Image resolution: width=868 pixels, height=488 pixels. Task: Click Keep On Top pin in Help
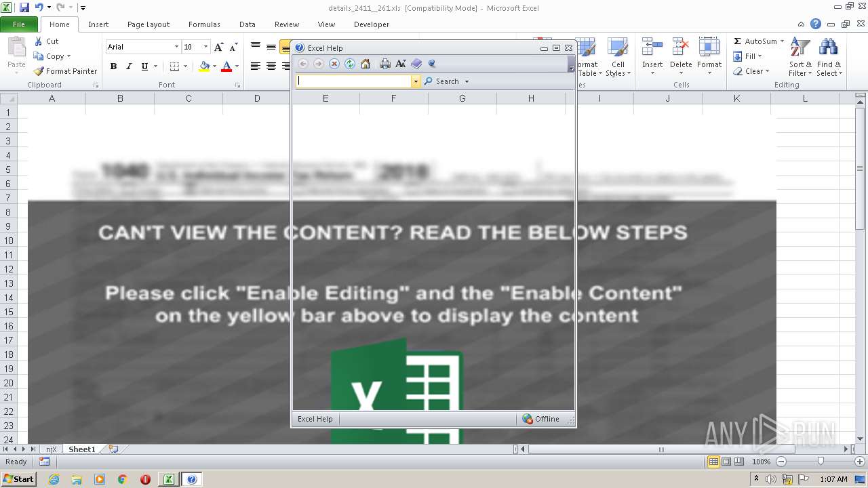[x=432, y=64]
